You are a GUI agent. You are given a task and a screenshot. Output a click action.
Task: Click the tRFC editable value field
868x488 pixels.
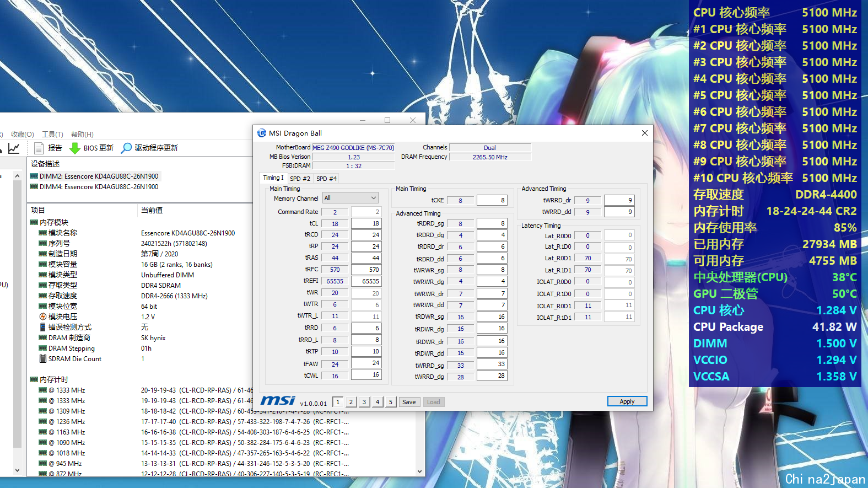(366, 270)
